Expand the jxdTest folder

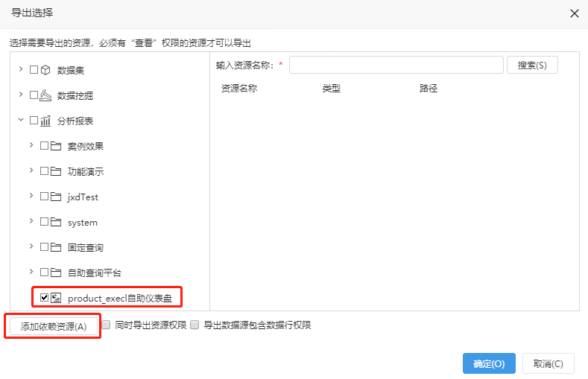31,196
